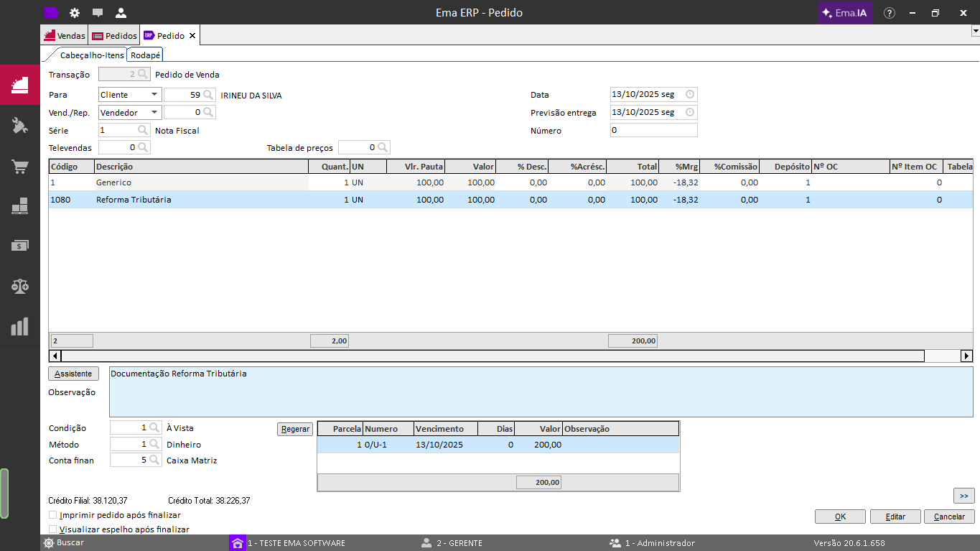980x551 pixels.
Task: Open the shopping cart module in sidebar
Action: (19, 167)
